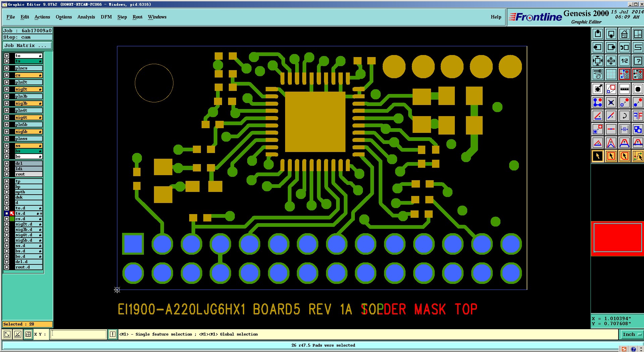Screen dimensions: 644x352
Task: Click the question mark help icon
Action: pos(638,61)
